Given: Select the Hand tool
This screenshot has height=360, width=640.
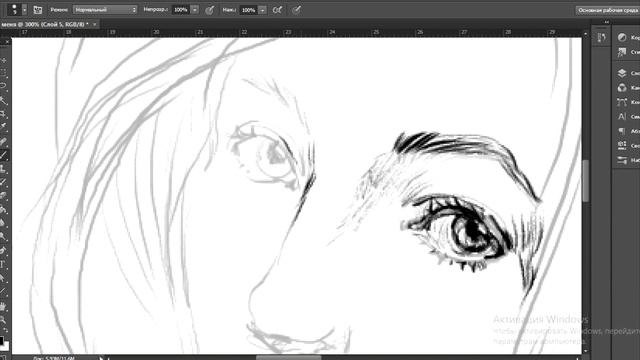Looking at the screenshot, I should pyautogui.click(x=4, y=306).
